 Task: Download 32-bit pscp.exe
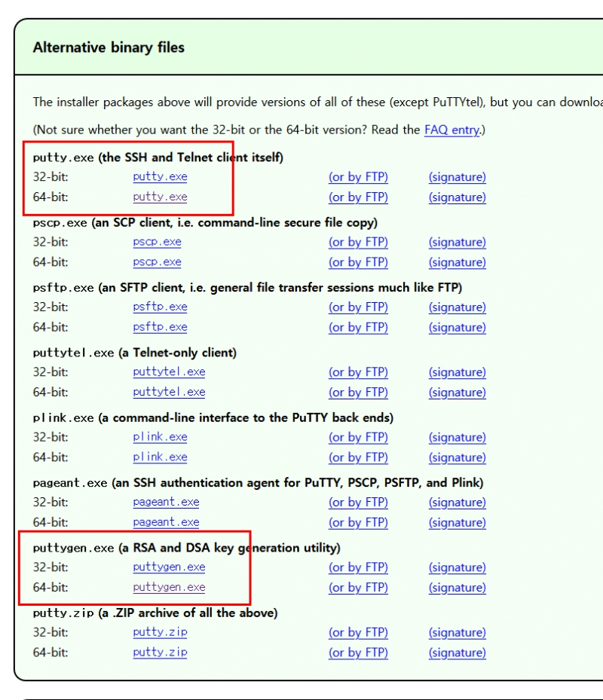pyautogui.click(x=157, y=242)
